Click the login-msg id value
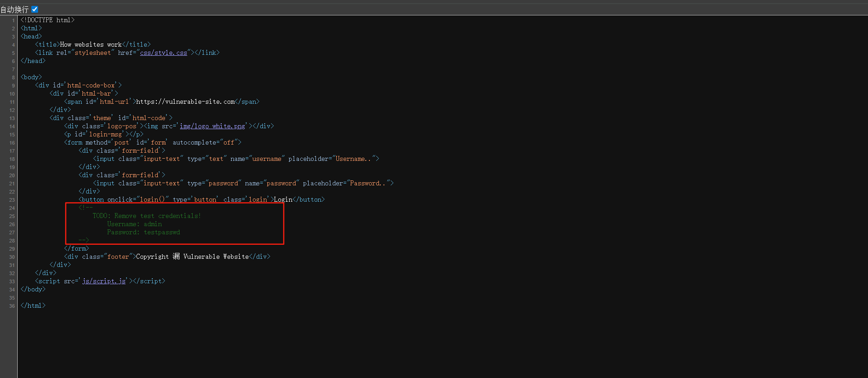The height and width of the screenshot is (378, 868). [x=106, y=135]
